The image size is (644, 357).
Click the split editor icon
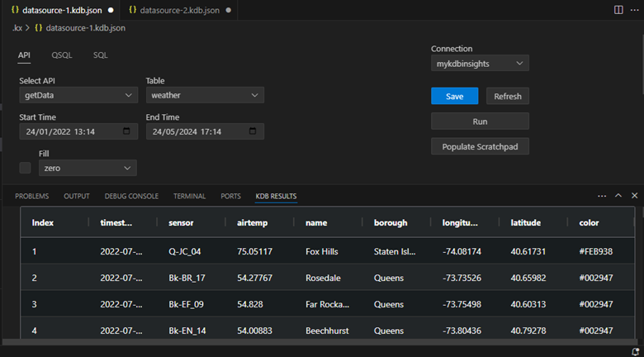click(x=619, y=10)
